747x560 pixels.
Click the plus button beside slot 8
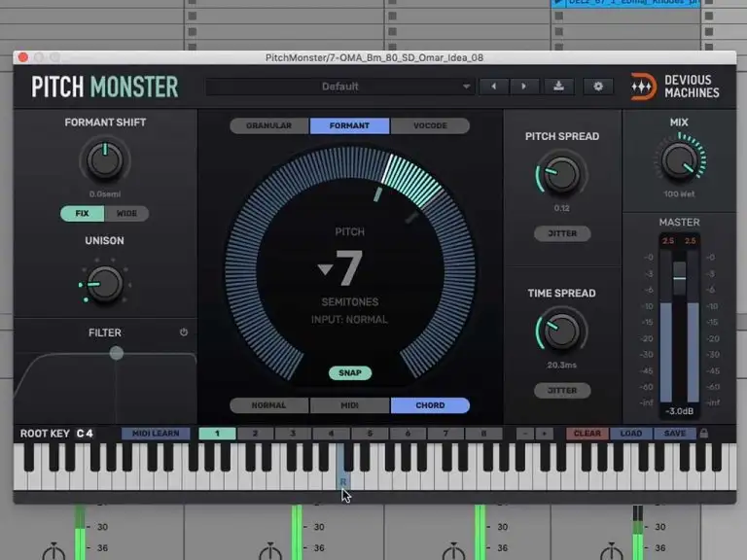[545, 434]
